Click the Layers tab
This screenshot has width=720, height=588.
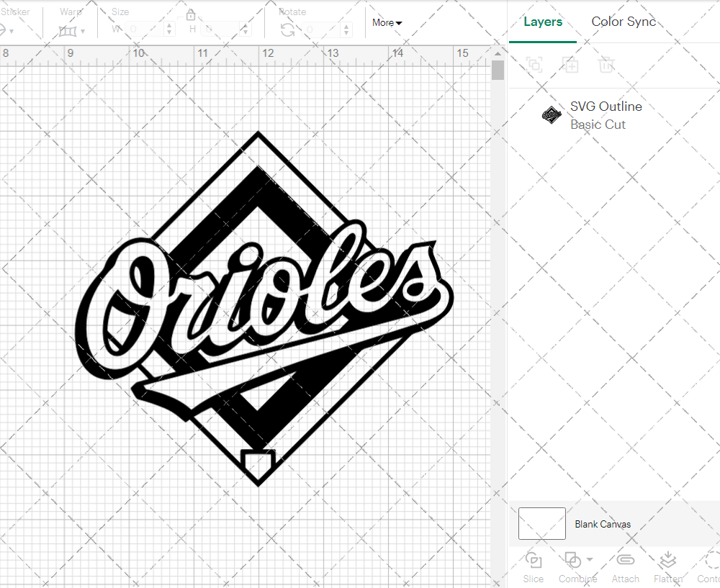click(x=543, y=22)
